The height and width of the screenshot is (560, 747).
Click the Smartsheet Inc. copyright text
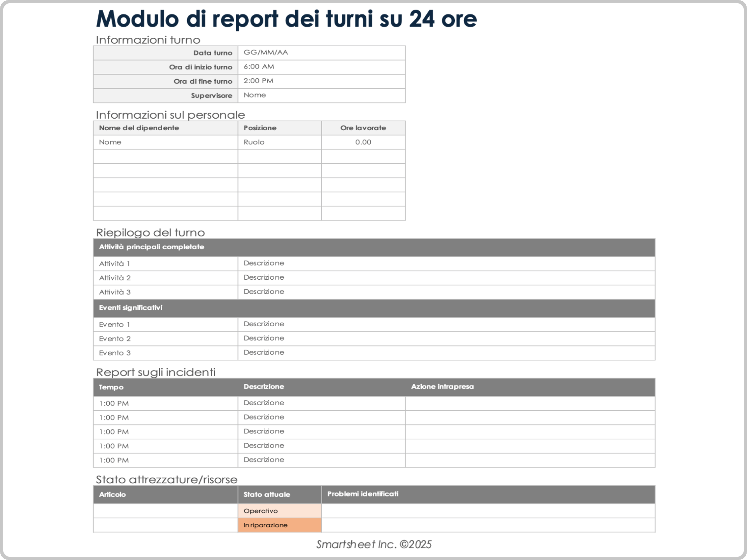[374, 545]
